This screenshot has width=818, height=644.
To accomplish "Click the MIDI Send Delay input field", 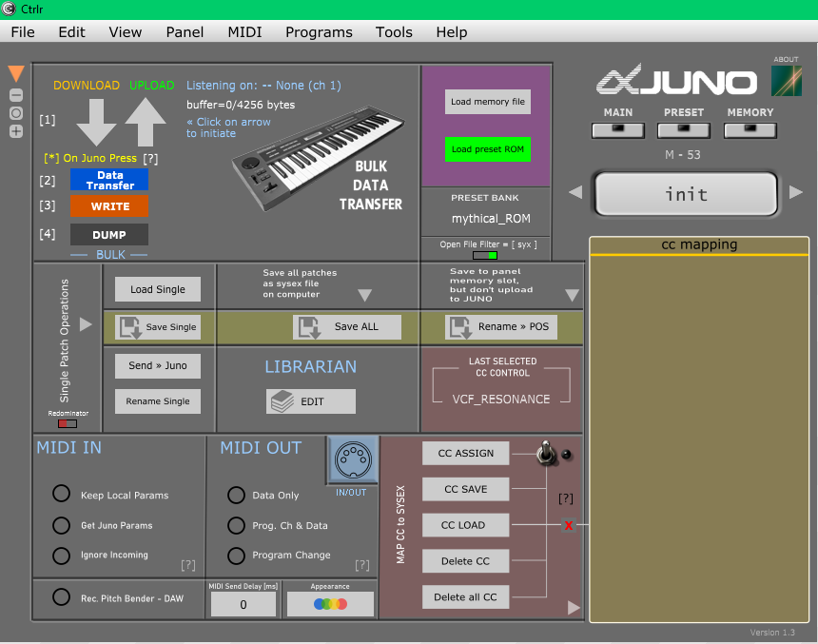I will [243, 603].
